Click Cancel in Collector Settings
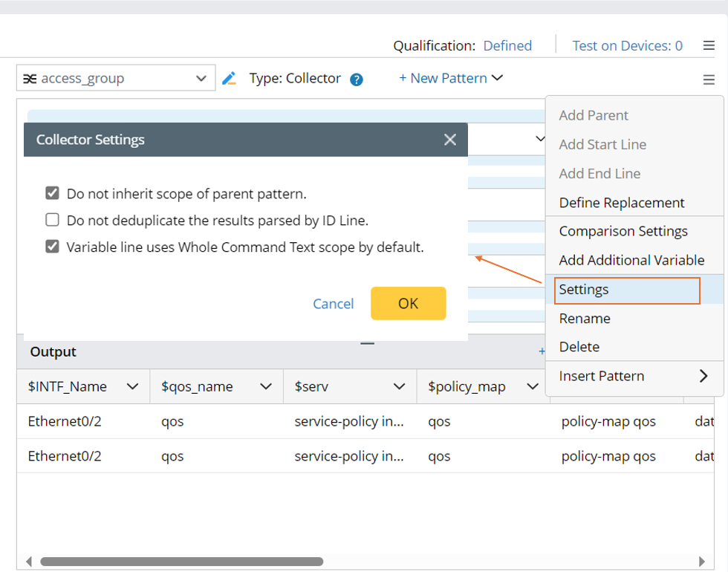 pos(333,303)
